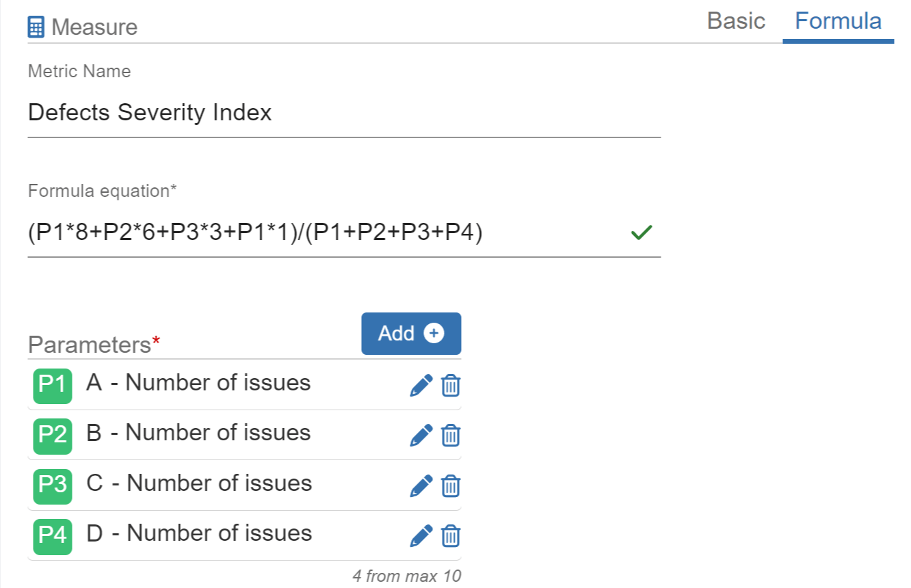
Task: Remove parameter P2 using trash icon
Action: click(x=450, y=436)
